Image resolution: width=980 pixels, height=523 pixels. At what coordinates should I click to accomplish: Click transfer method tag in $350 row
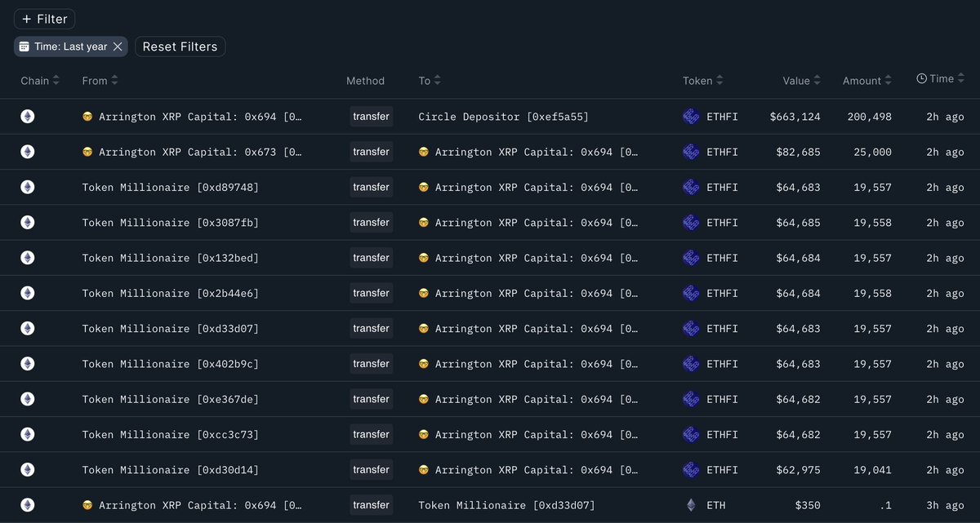tap(371, 505)
